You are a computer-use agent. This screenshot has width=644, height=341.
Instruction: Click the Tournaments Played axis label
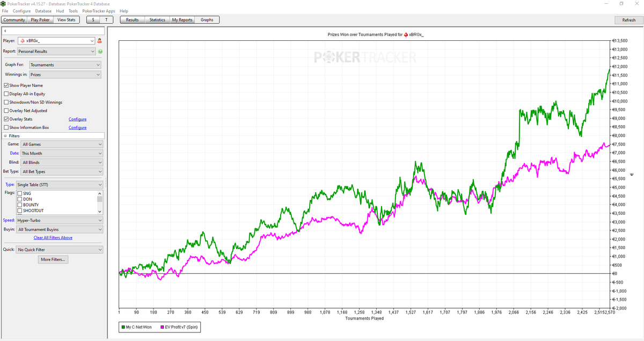tap(365, 318)
